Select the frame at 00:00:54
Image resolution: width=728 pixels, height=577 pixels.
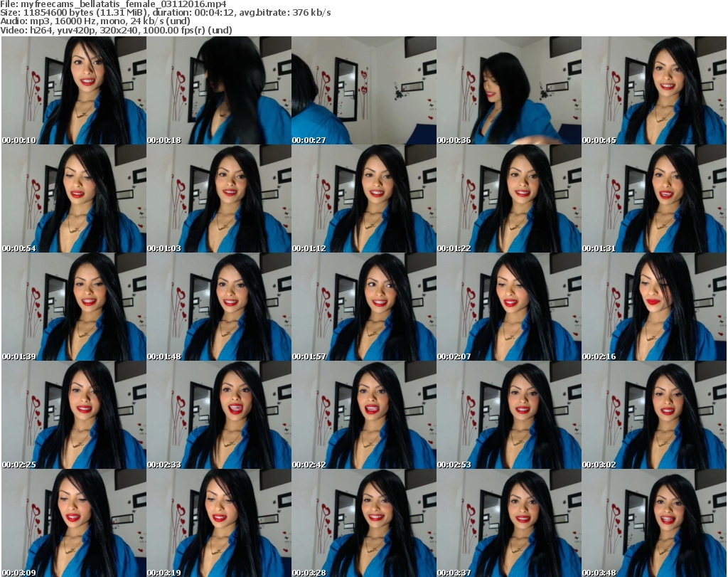74,198
